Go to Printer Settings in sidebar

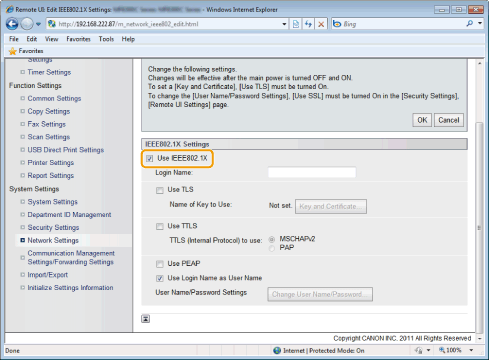click(51, 163)
